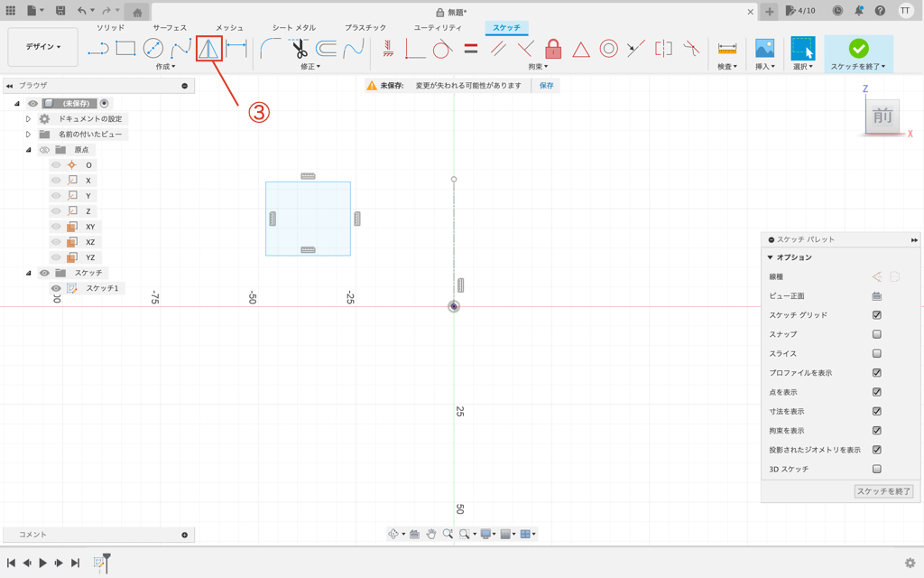Viewport: 924px width, 578px height.
Task: Undo the last action
Action: pos(81,11)
